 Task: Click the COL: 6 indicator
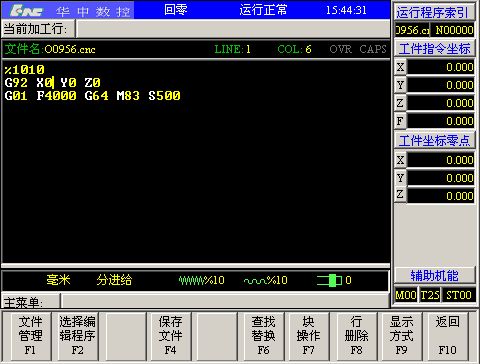294,49
